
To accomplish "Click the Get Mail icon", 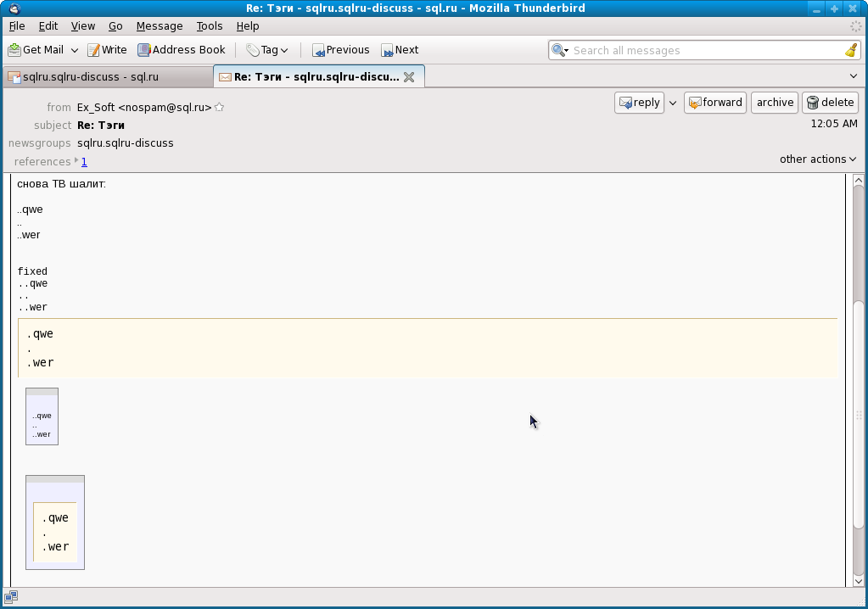I will pos(14,50).
